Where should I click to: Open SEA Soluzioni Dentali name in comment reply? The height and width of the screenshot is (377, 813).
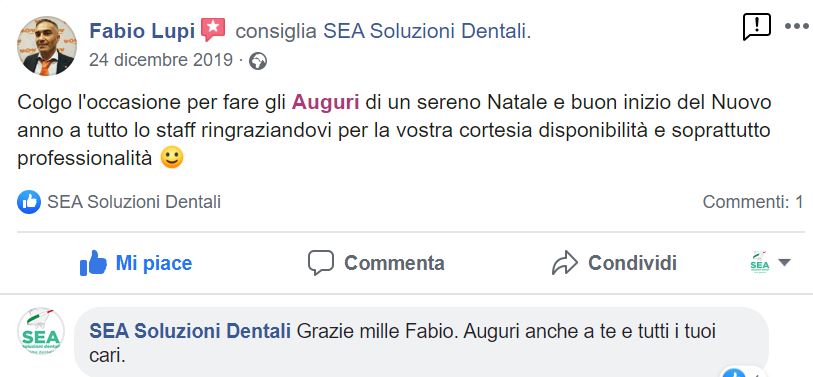[x=190, y=331]
